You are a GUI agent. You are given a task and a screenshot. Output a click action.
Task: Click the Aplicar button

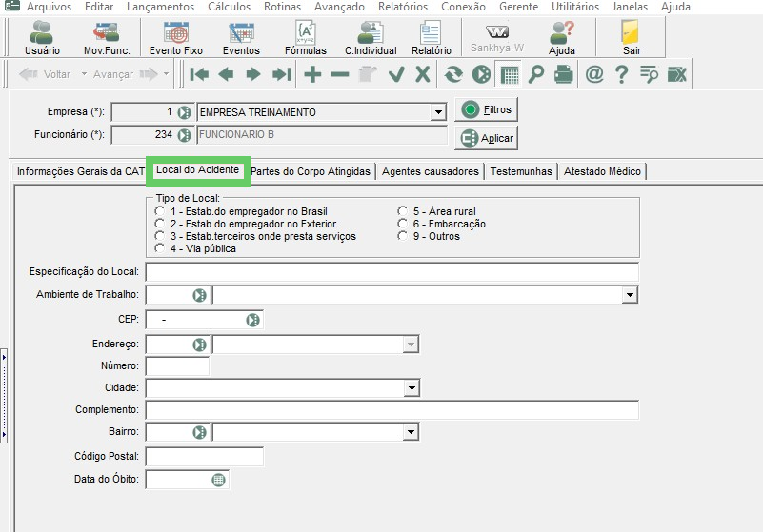coord(486,138)
